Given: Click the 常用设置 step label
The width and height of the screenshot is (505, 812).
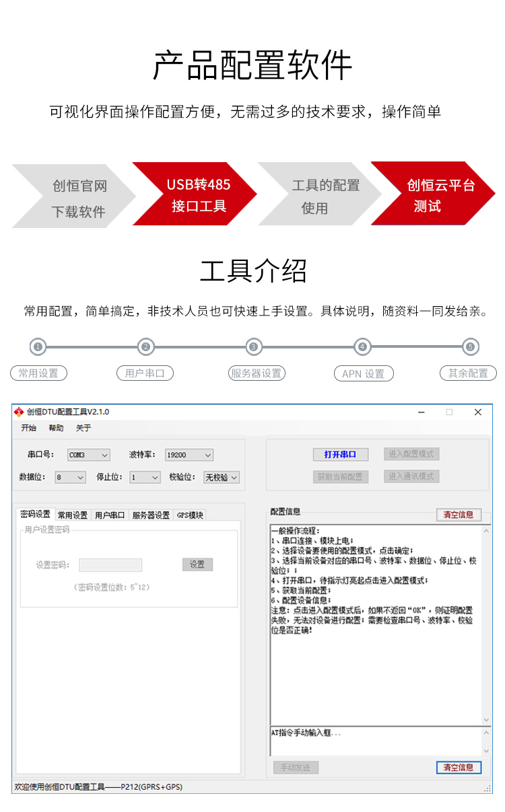Looking at the screenshot, I should pos(38,373).
